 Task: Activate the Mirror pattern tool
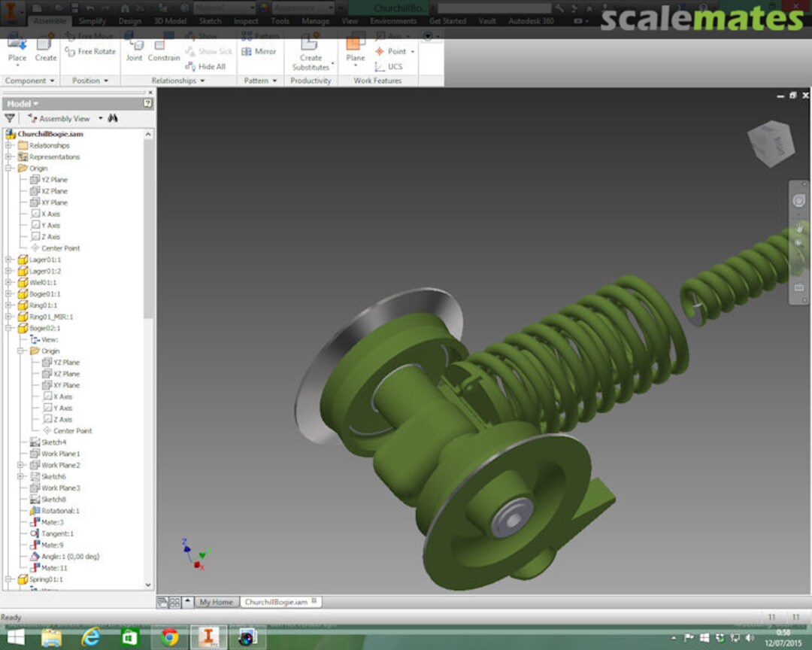[x=259, y=51]
